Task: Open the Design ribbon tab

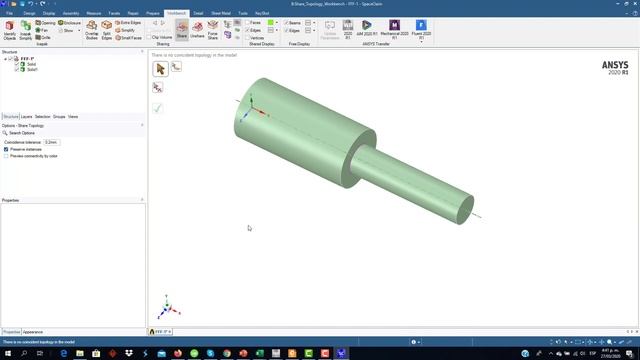Action: click(x=29, y=13)
